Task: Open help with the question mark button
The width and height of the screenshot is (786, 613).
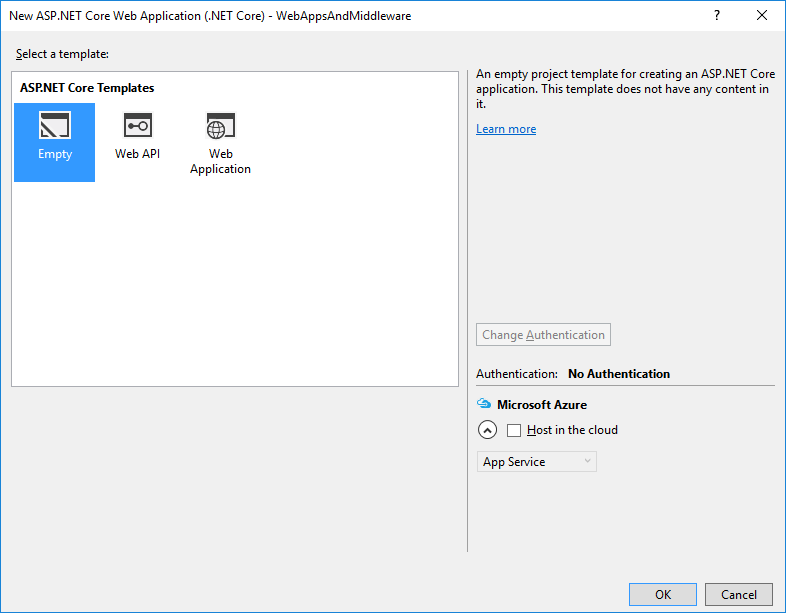Action: point(717,16)
